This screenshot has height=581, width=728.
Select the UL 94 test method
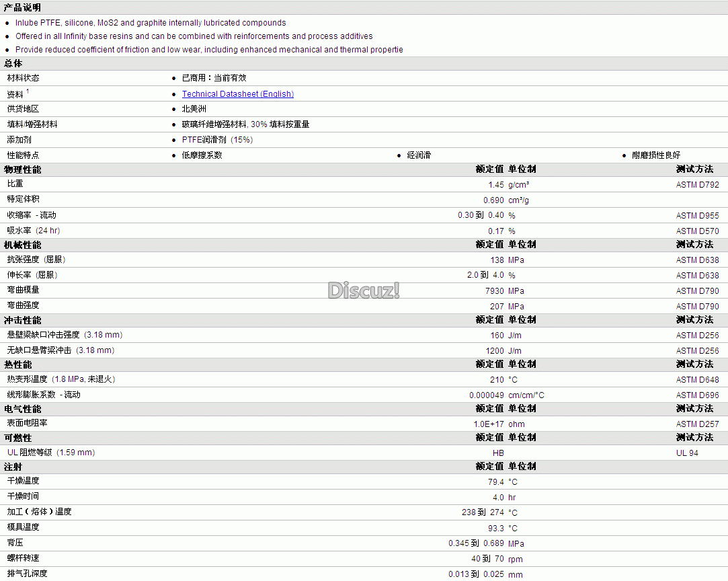(687, 453)
